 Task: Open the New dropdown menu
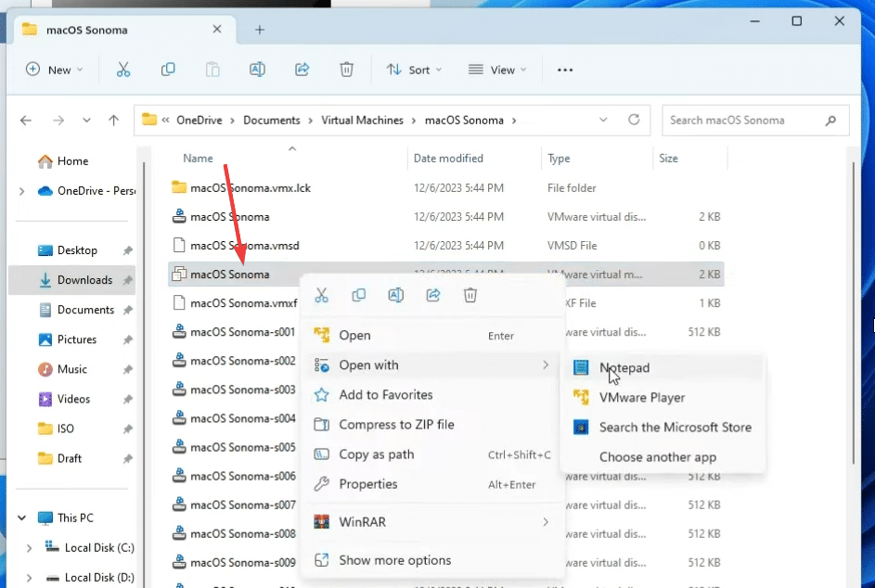coord(54,70)
